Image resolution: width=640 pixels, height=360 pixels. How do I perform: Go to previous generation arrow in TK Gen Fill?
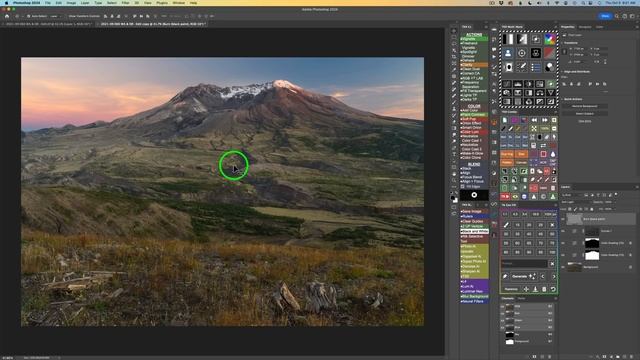[x=543, y=276]
